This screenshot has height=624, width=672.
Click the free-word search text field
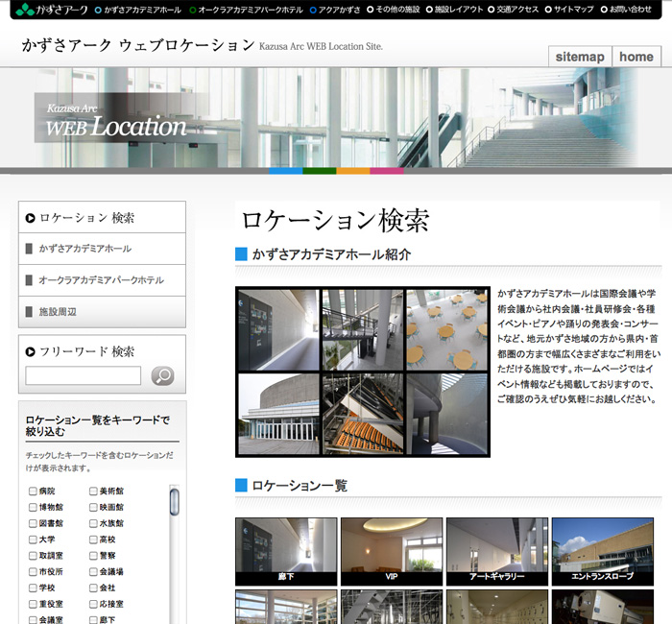pos(84,376)
